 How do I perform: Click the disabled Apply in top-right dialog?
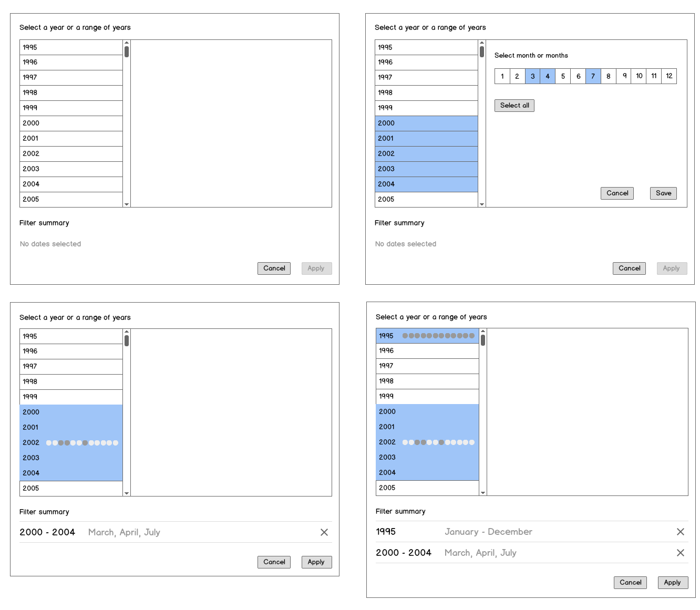(x=672, y=268)
